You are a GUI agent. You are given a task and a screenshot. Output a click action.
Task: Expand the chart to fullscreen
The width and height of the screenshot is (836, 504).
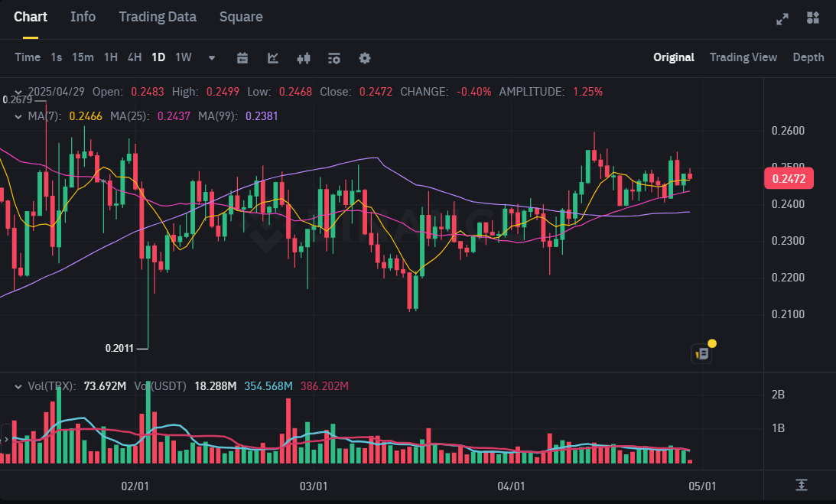pyautogui.click(x=782, y=19)
